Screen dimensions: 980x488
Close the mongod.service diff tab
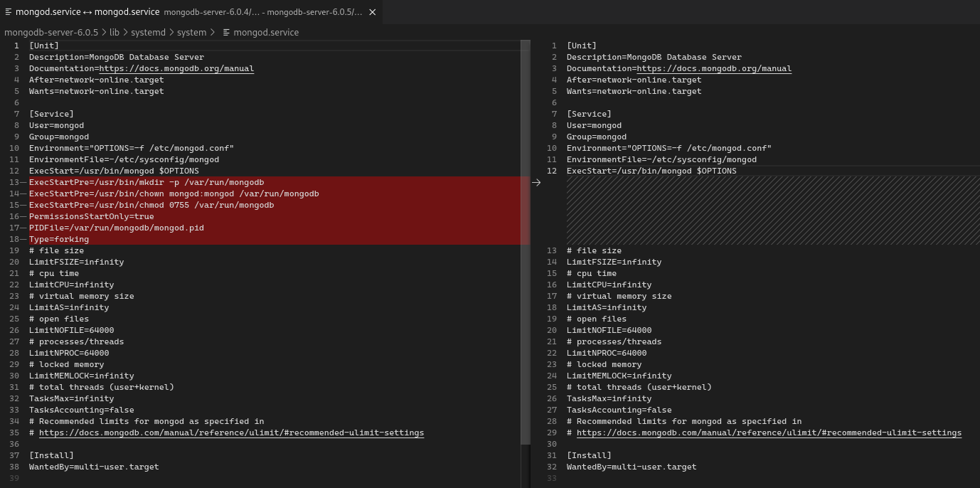(x=372, y=12)
